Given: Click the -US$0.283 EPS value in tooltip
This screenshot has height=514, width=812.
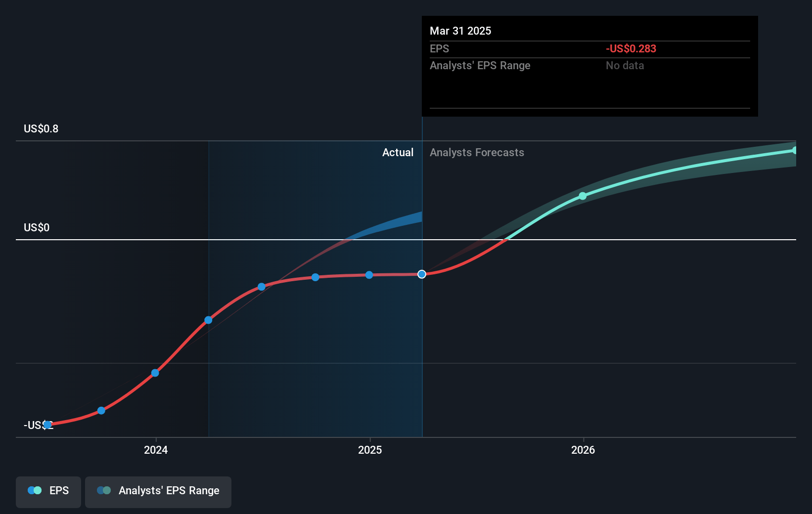Looking at the screenshot, I should coord(631,49).
